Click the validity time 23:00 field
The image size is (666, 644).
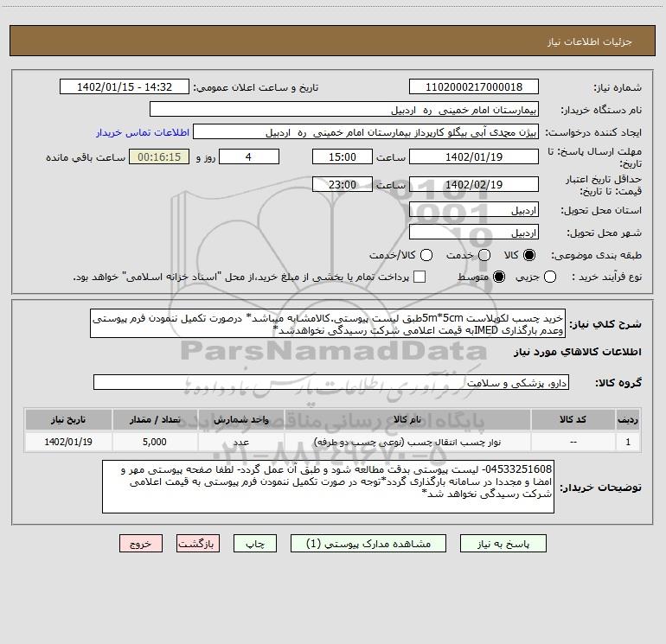(x=343, y=184)
